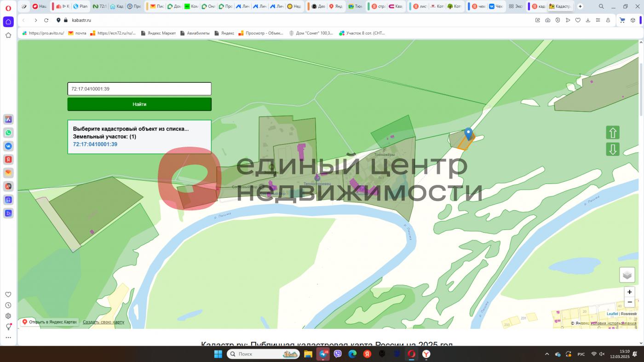Zoom in the map with plus

(x=630, y=292)
